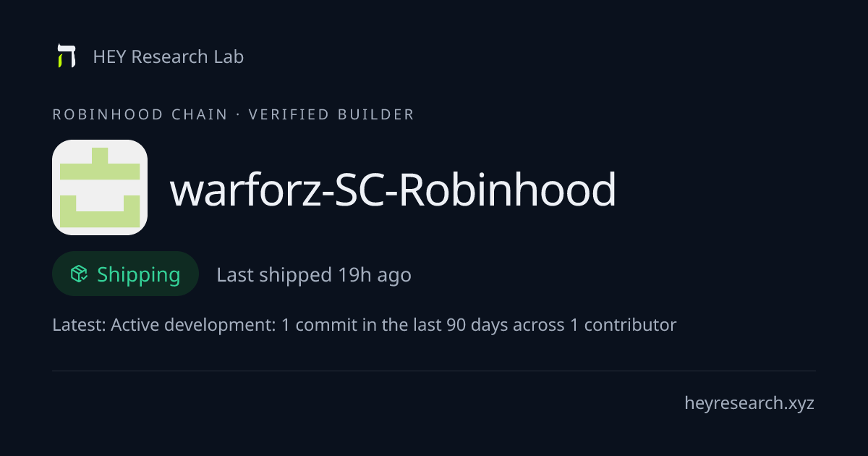Screen dimensions: 868x456
Task: Click the warforz-SC-Robinhood project title
Action: pos(393,190)
